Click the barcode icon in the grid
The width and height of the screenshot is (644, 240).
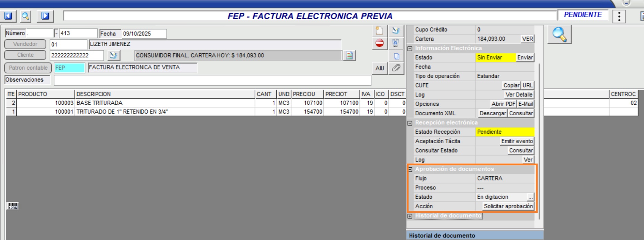[x=13, y=206]
